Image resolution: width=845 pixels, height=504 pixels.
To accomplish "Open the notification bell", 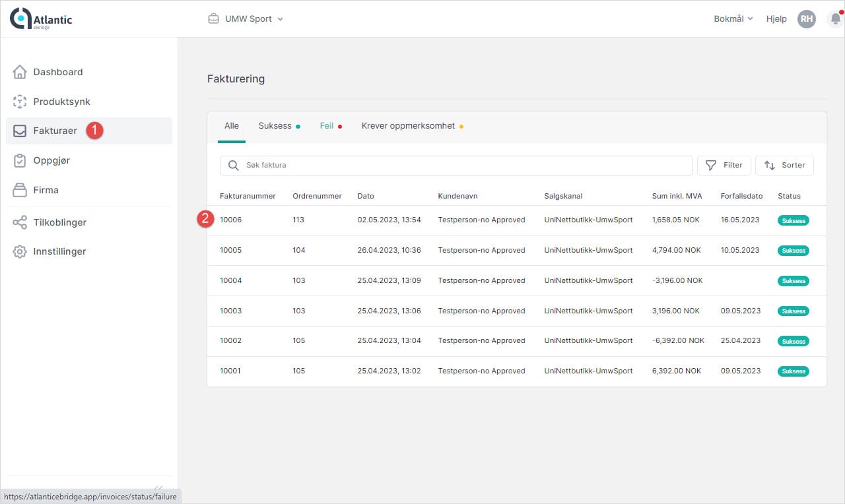I will coord(835,19).
